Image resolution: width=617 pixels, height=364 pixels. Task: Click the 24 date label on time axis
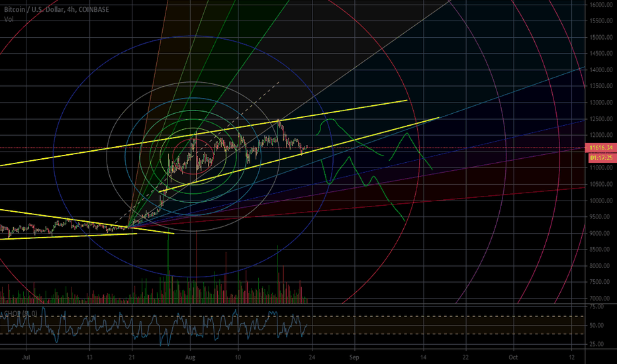[312, 357]
